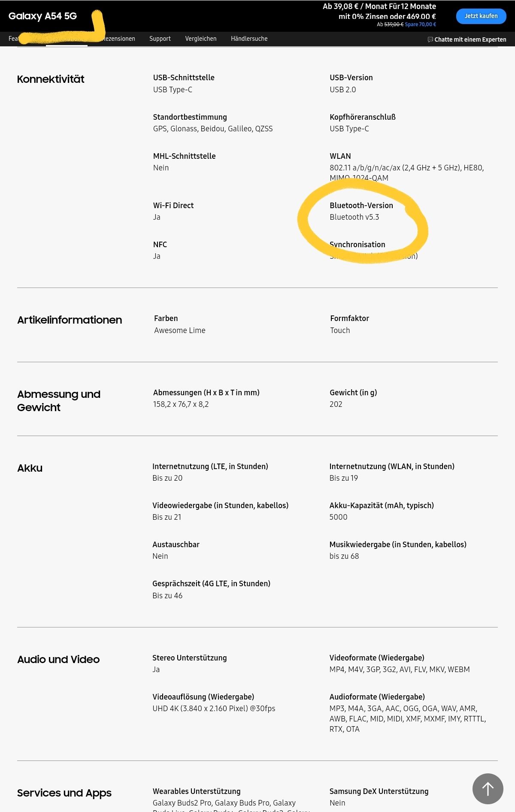Click the Jetzt kaufen button
Viewport: 515px width, 812px height.
[481, 16]
